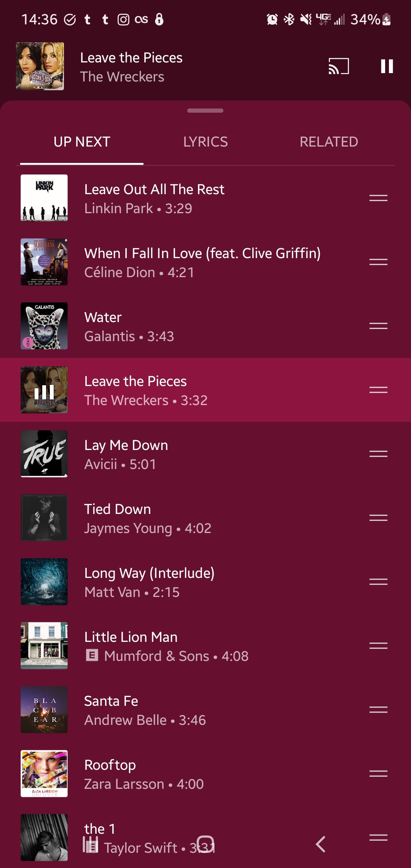Viewport: 411px width, 868px height.
Task: Pause the currently playing song
Action: pyautogui.click(x=387, y=66)
